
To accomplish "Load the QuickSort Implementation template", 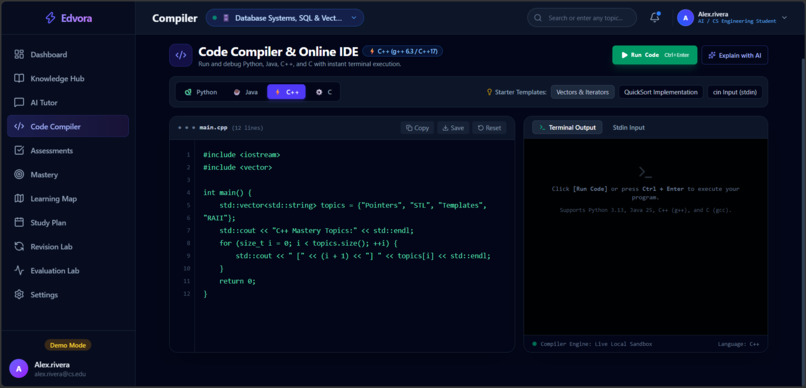I will click(x=661, y=92).
